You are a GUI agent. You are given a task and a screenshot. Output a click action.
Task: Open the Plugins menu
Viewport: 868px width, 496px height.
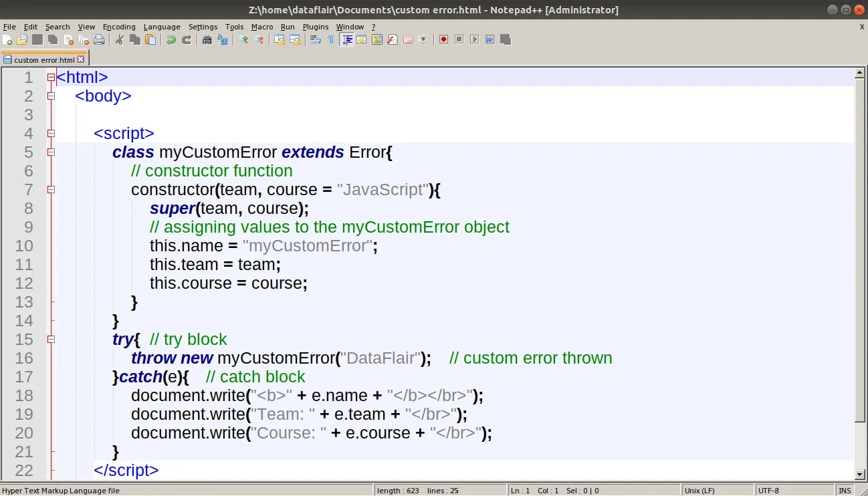[x=316, y=27]
